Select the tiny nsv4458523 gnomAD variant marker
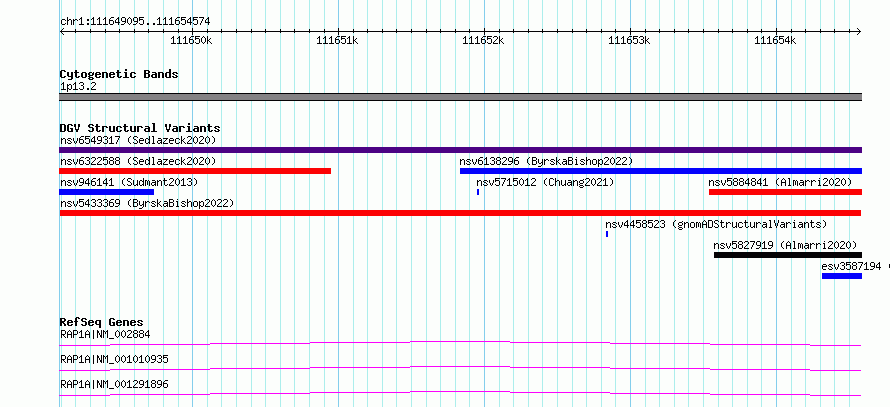Image resolution: width=890 pixels, height=407 pixels. pos(607,234)
